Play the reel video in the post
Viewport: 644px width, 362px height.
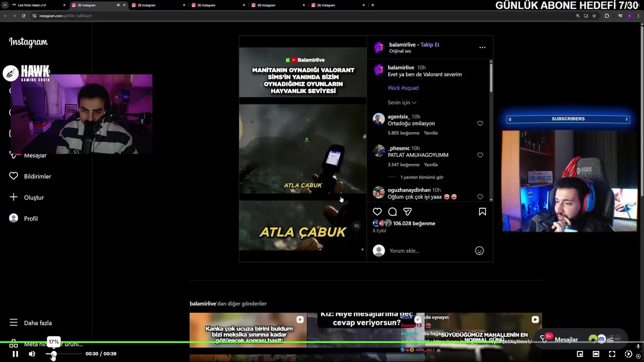click(303, 149)
